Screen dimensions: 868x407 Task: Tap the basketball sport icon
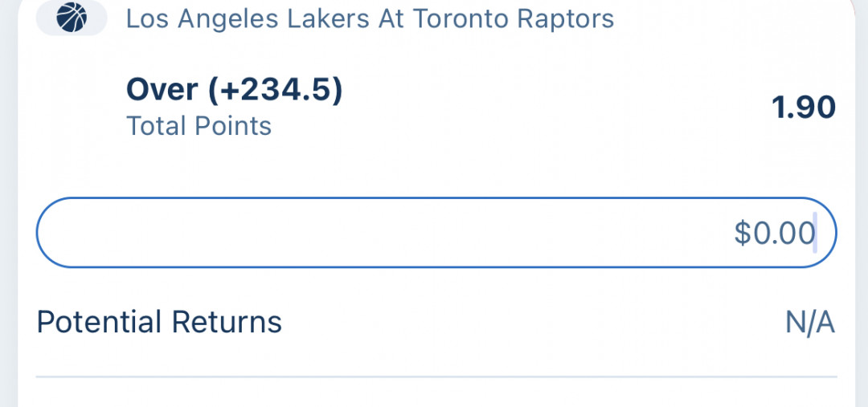pos(72,17)
